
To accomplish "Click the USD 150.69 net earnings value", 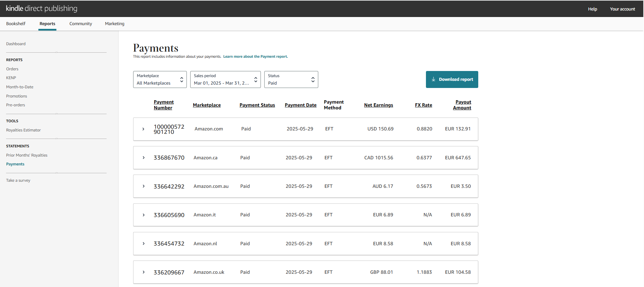I will (380, 129).
